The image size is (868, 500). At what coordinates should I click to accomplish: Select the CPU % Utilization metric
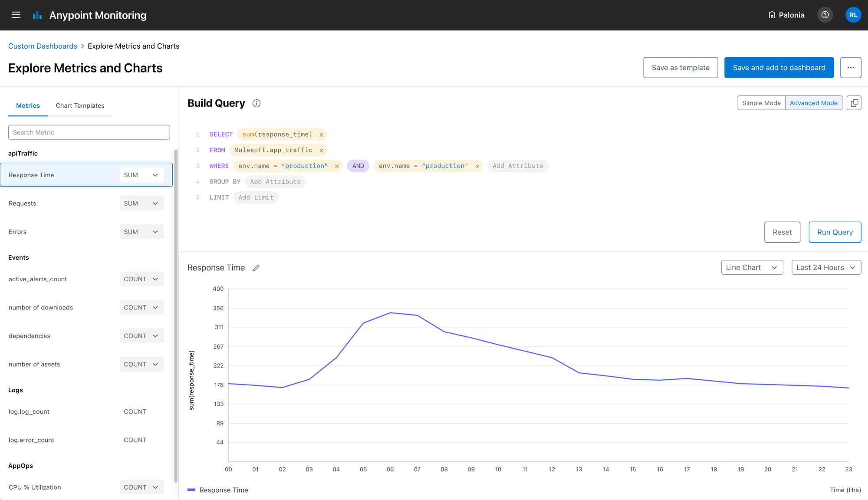[x=35, y=487]
